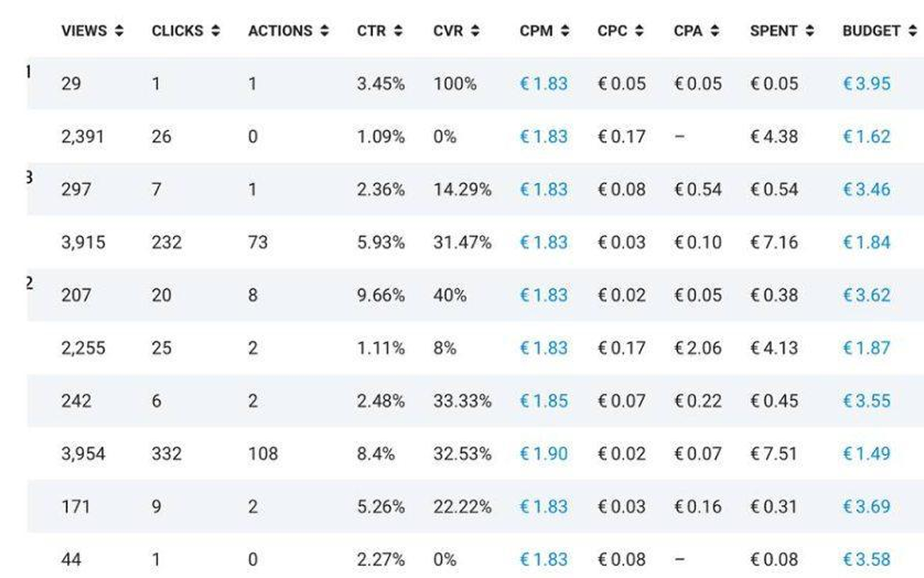
Task: Click the €3.69 budget value
Action: [866, 507]
